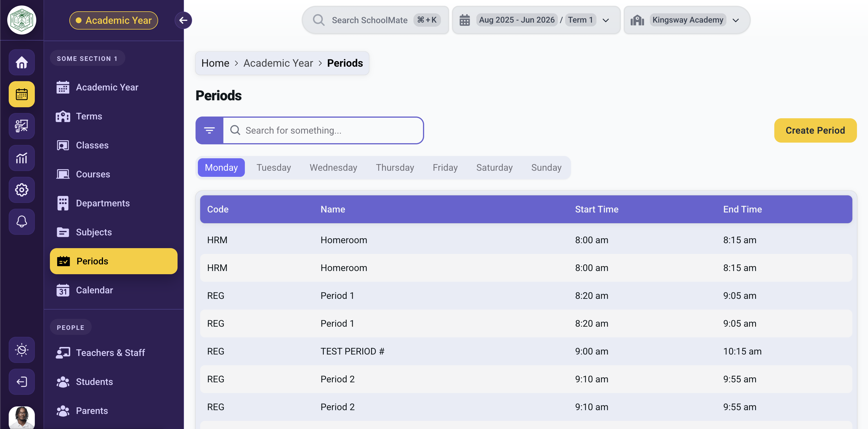Click the Create Period button
868x429 pixels.
click(815, 130)
